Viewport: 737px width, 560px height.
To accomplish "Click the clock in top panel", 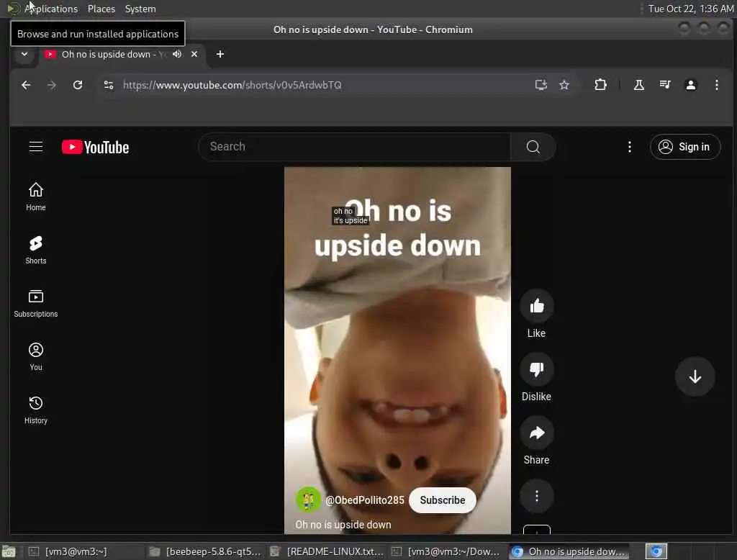I will [x=690, y=9].
